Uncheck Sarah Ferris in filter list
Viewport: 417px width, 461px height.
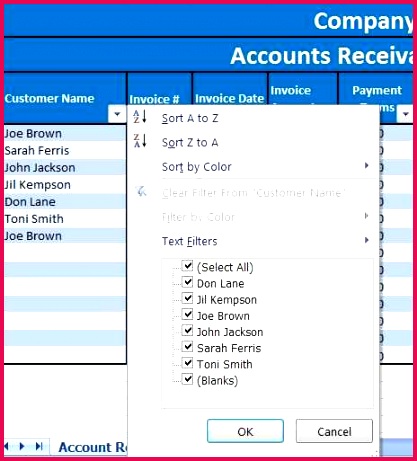point(187,347)
